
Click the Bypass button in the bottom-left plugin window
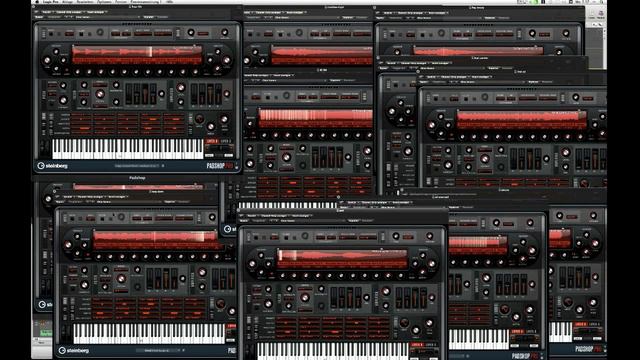pyautogui.click(x=60, y=201)
